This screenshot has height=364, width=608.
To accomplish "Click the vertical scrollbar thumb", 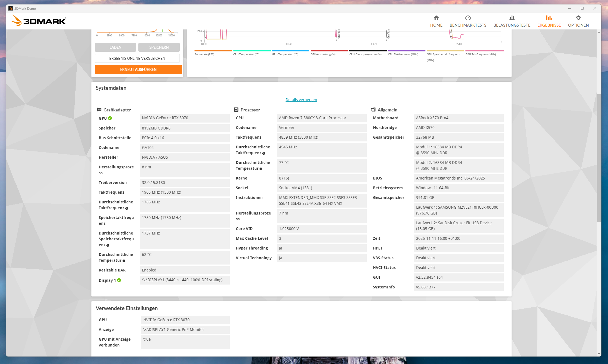I will coord(599,158).
